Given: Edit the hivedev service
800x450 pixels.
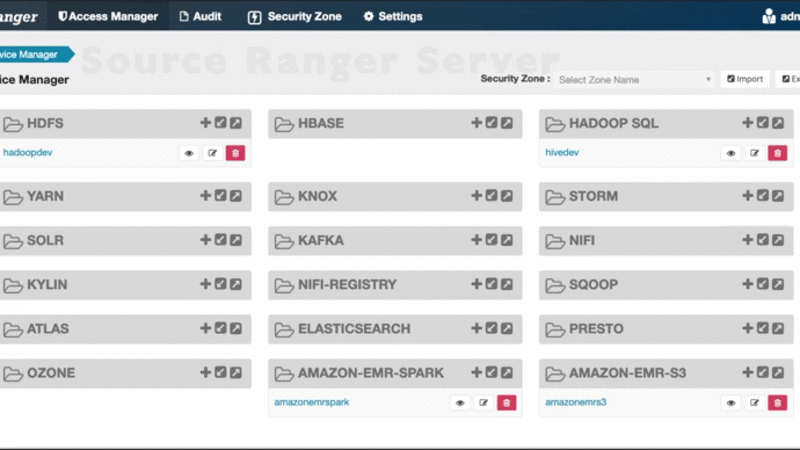Looking at the screenshot, I should coord(755,153).
